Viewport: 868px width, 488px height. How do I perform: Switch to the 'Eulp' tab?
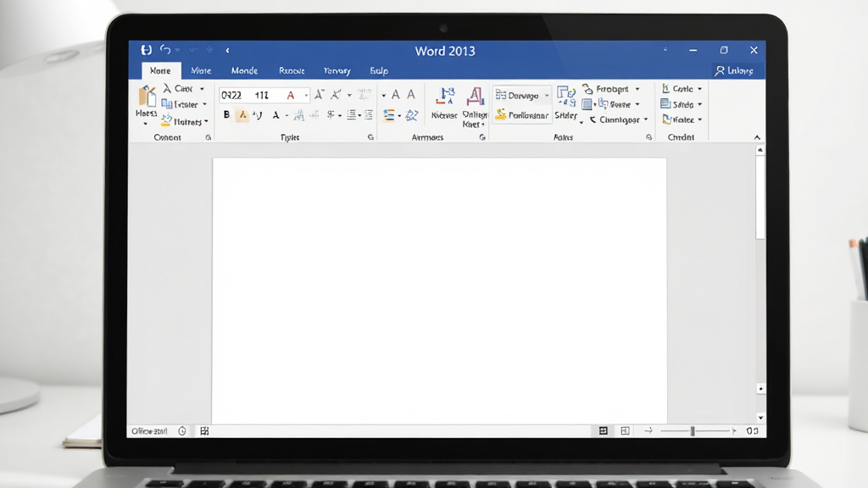click(379, 71)
